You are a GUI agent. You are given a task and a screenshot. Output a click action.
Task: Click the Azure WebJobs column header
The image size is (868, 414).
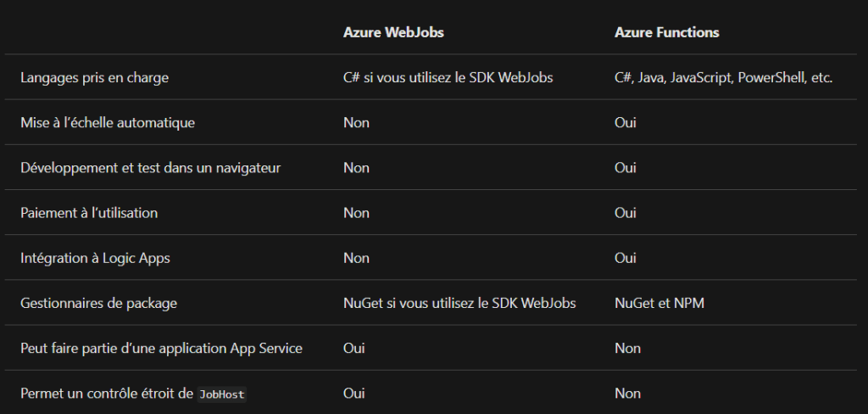[x=393, y=32]
